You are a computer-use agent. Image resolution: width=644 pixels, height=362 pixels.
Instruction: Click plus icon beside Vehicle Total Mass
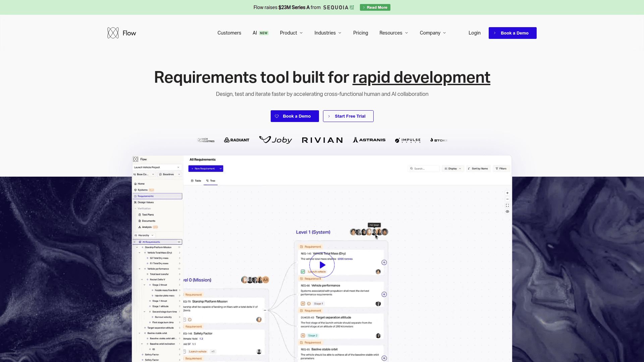(384, 262)
